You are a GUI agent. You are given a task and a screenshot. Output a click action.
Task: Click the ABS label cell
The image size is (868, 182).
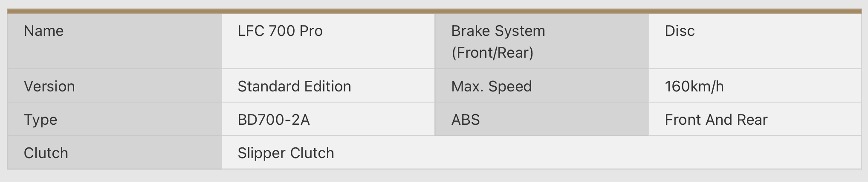pos(541,119)
